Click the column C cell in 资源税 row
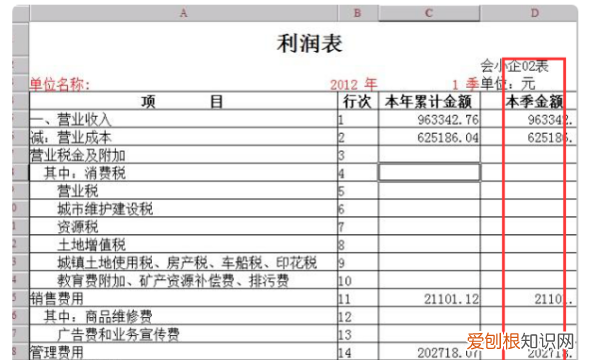Viewport: 600px width, 360px height. pos(429,226)
